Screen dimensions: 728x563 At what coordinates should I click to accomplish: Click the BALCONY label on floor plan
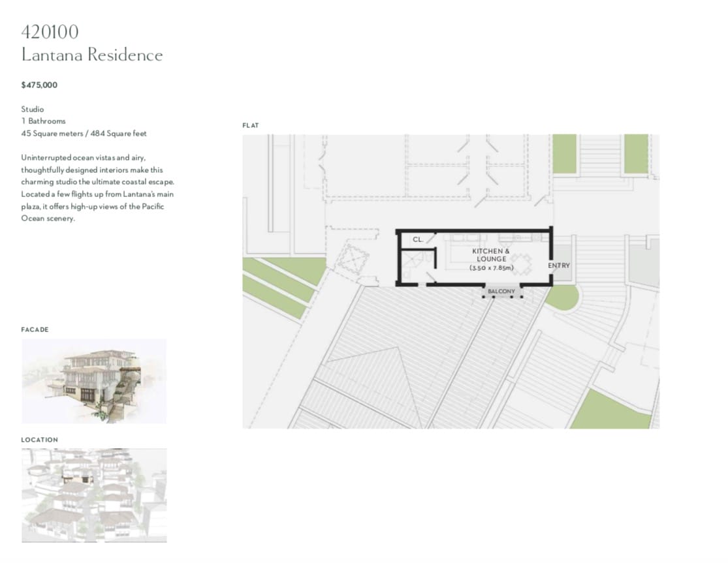501,291
